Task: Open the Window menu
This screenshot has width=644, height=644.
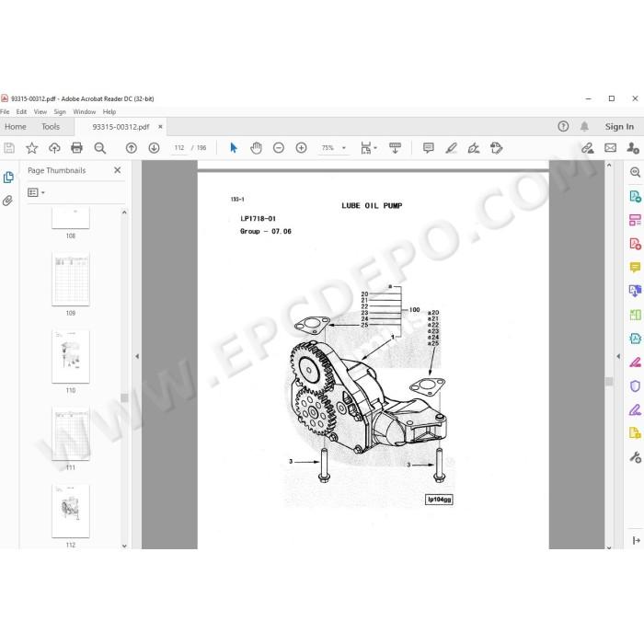Action: pos(85,111)
